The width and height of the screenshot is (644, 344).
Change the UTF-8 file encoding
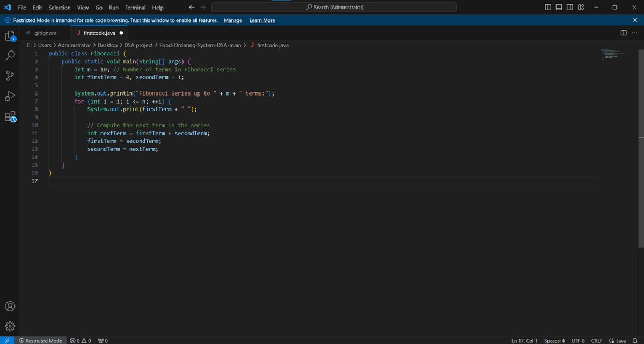578,341
